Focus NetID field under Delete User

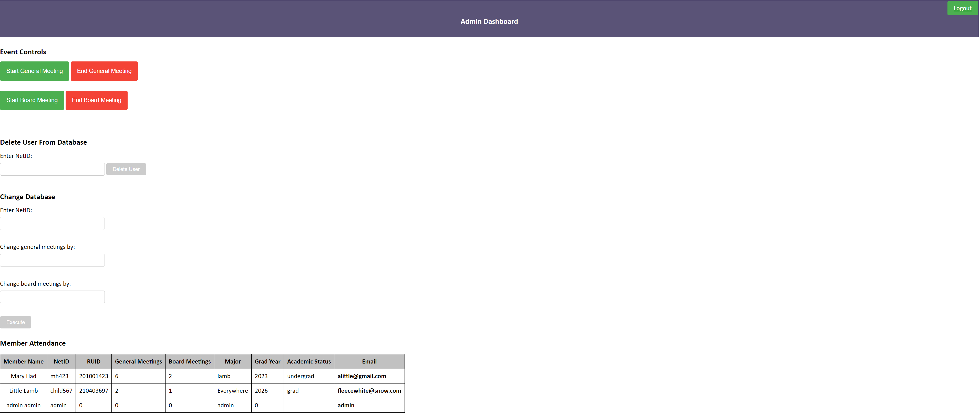[x=53, y=169]
